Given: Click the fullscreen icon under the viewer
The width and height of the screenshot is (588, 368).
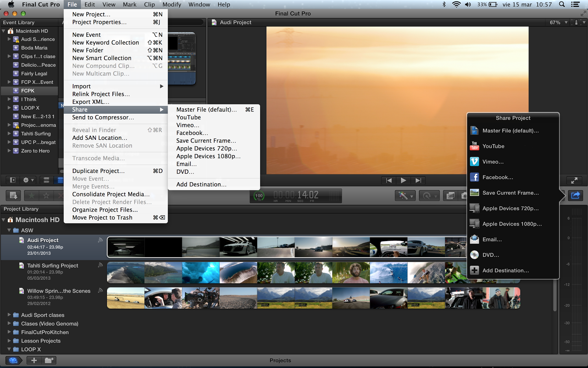Looking at the screenshot, I should [x=574, y=180].
